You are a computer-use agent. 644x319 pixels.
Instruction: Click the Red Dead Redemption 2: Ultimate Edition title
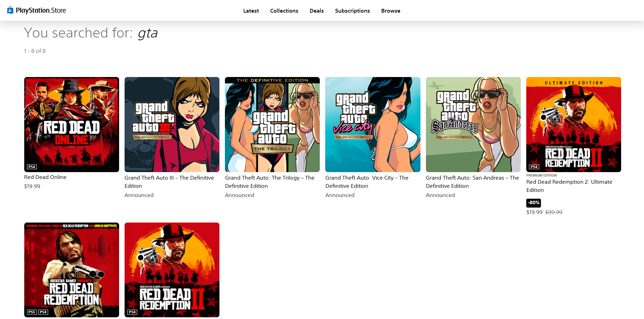pyautogui.click(x=569, y=186)
